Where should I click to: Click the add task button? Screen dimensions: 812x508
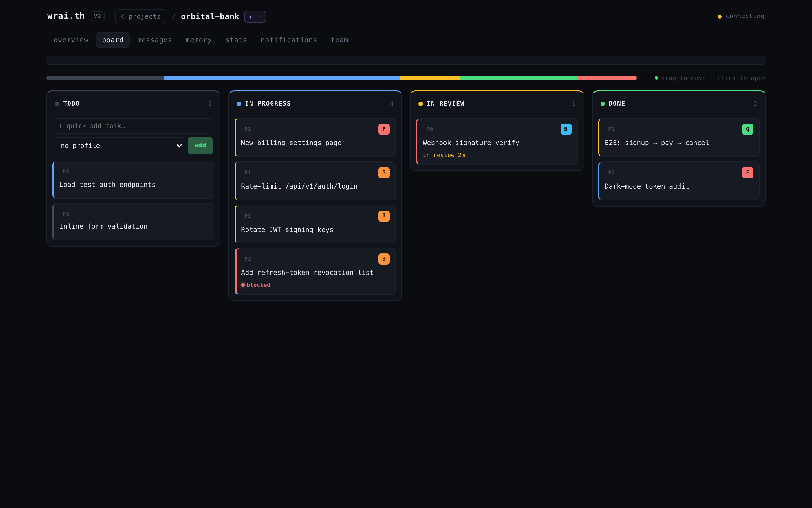pyautogui.click(x=200, y=145)
